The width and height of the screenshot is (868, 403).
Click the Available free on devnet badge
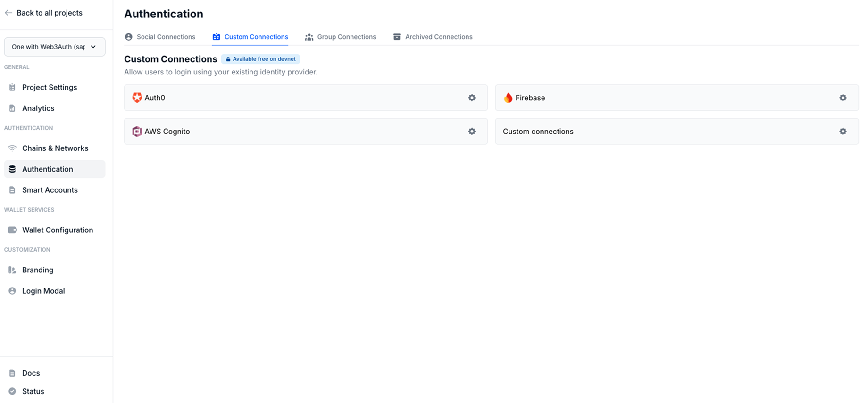click(x=260, y=59)
